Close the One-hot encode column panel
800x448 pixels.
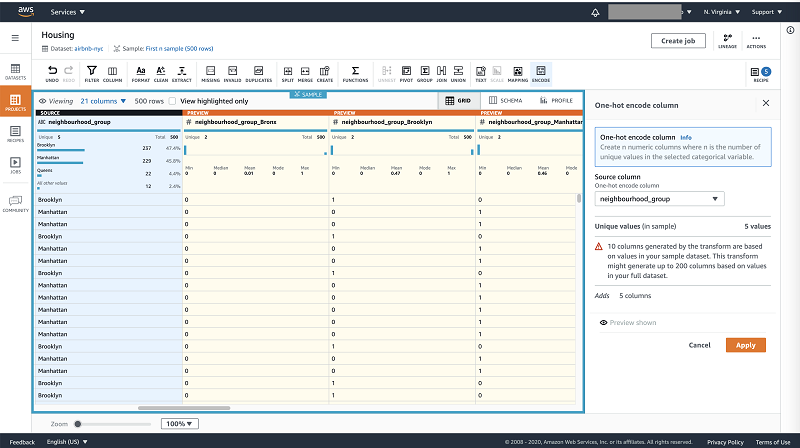pos(766,103)
